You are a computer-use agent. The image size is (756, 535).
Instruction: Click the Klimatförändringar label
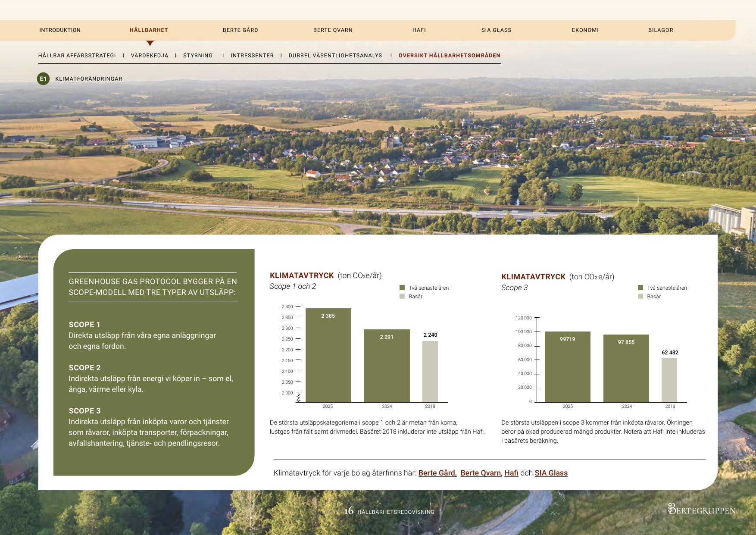[x=89, y=79]
